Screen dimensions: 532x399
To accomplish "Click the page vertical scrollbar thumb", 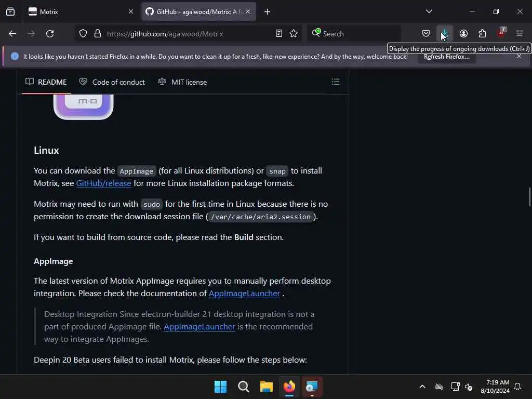I will pos(529,197).
